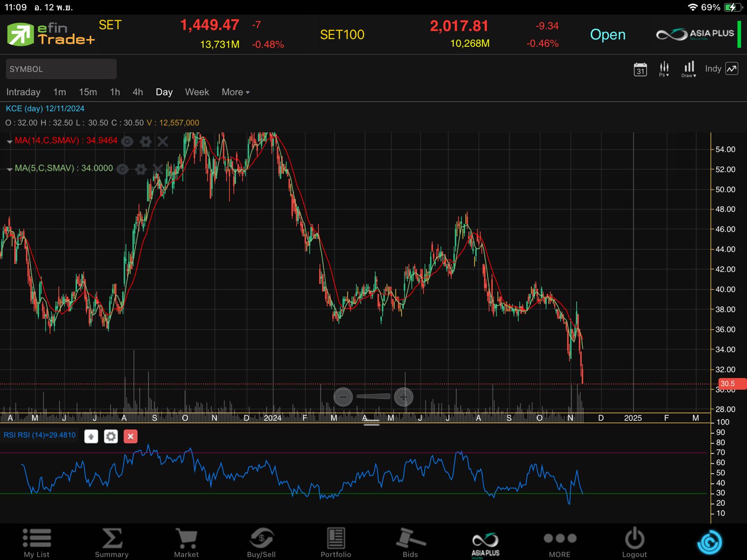Open the ASIA PLUS tab in bottom bar

pyautogui.click(x=486, y=544)
